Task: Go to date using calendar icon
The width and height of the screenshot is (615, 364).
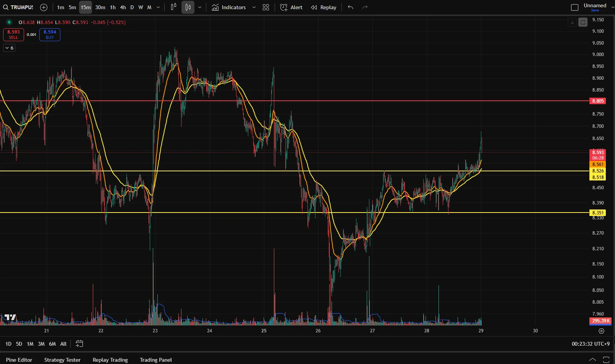Action: (79, 344)
